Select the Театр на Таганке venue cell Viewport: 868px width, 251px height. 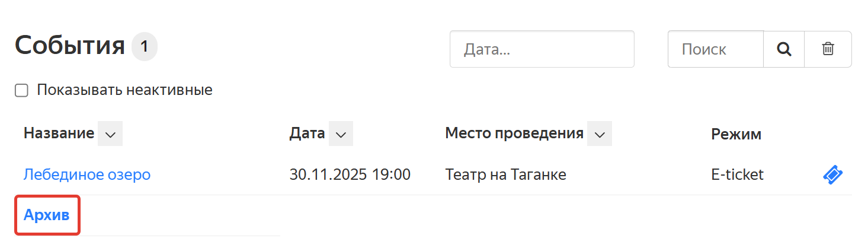coord(505,174)
